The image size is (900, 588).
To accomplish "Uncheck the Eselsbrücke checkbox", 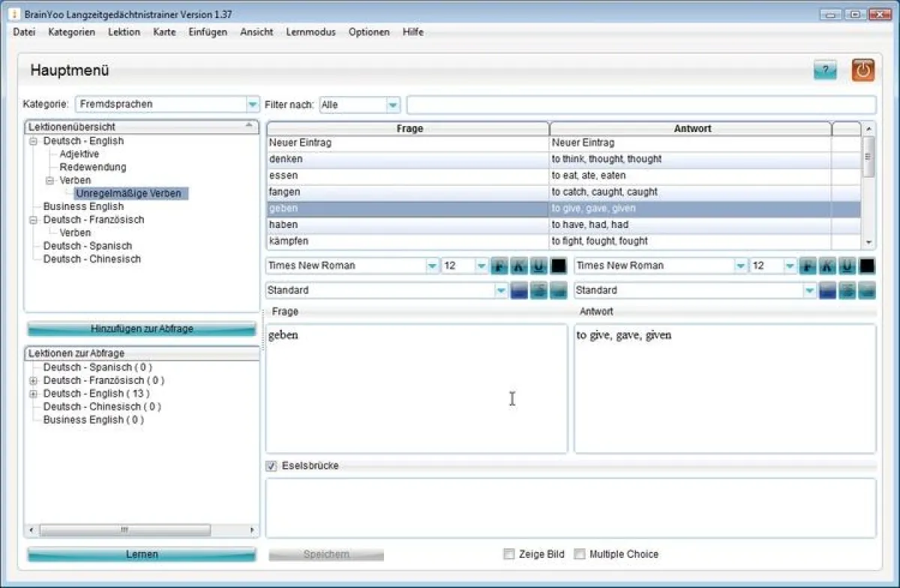I will coord(271,466).
